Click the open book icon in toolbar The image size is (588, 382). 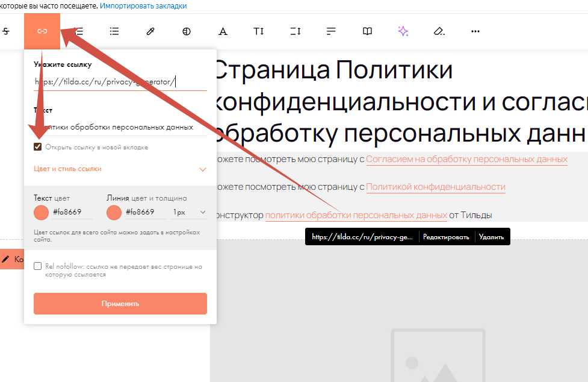pyautogui.click(x=367, y=31)
